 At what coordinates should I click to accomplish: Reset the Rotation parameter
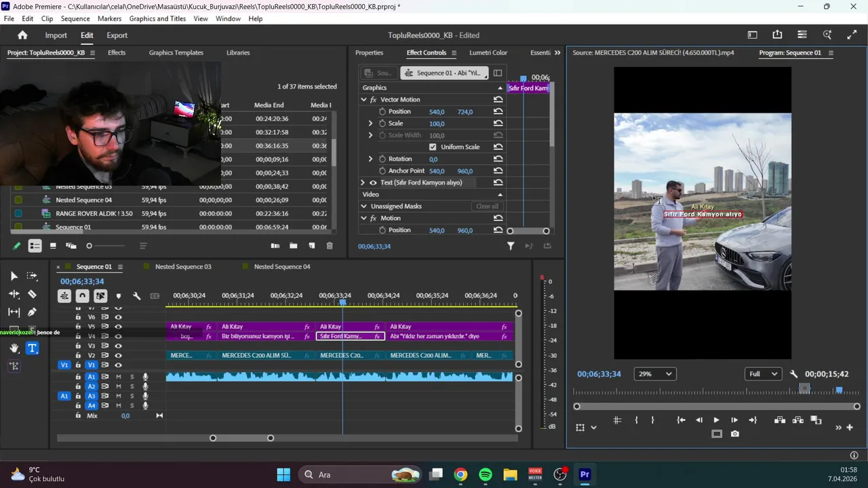point(498,159)
